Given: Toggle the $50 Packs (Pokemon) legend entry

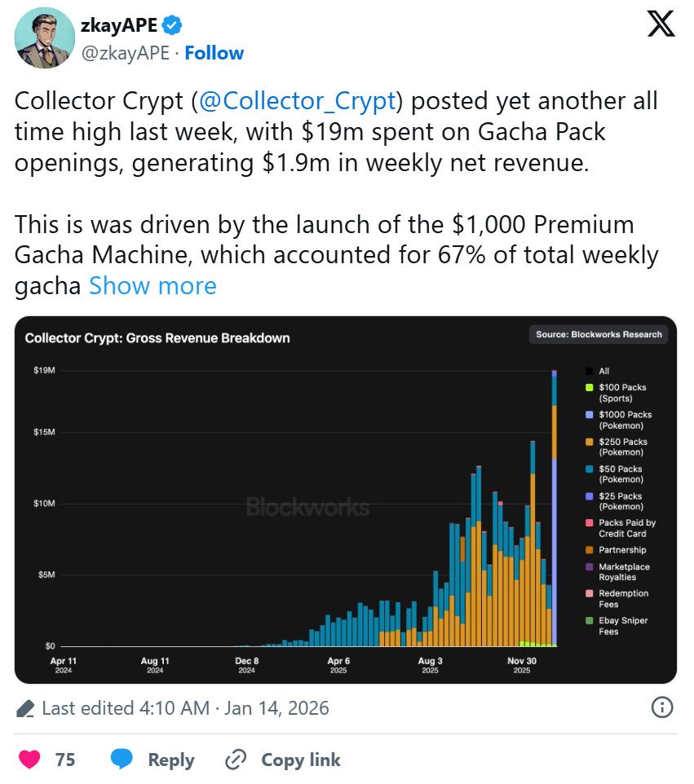Looking at the screenshot, I should [615, 474].
